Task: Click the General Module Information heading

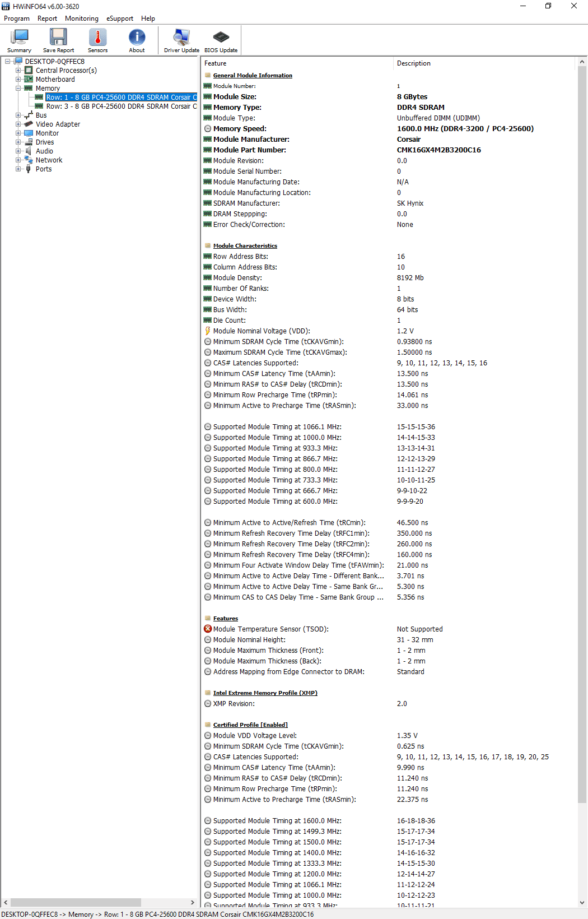Action: [253, 76]
